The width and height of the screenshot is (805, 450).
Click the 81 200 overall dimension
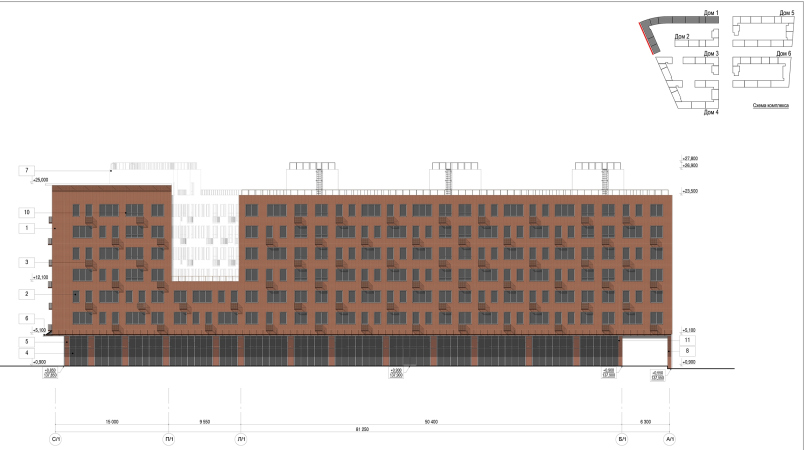pos(362,429)
